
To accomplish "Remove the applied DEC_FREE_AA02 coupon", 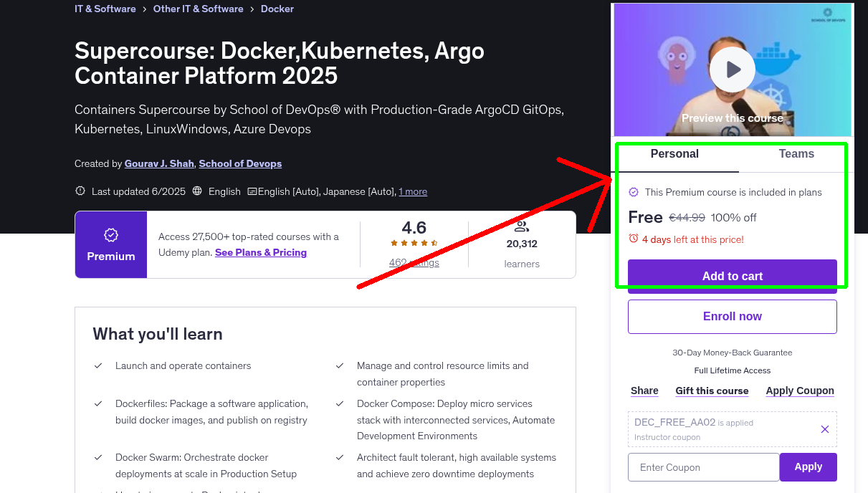I will [x=824, y=429].
